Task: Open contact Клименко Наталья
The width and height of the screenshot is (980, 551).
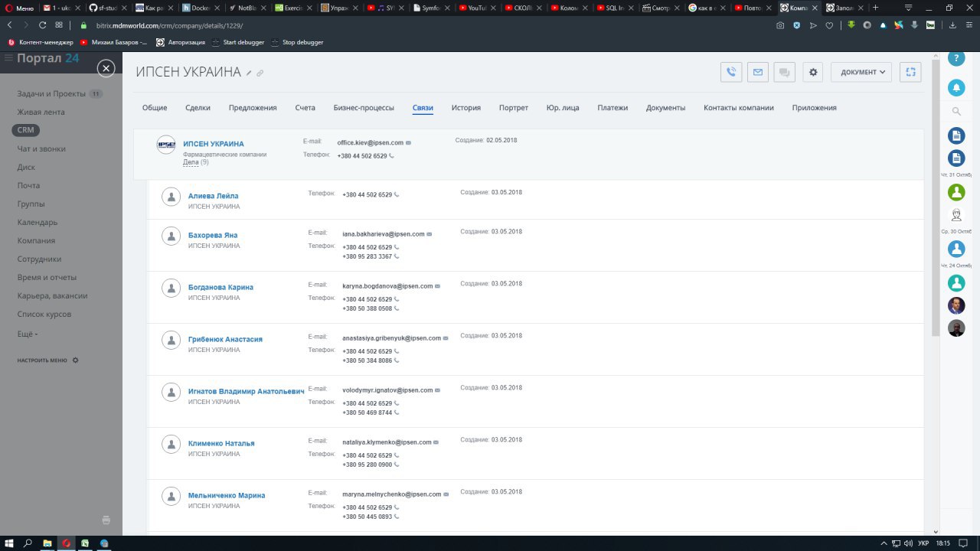Action: 221,443
